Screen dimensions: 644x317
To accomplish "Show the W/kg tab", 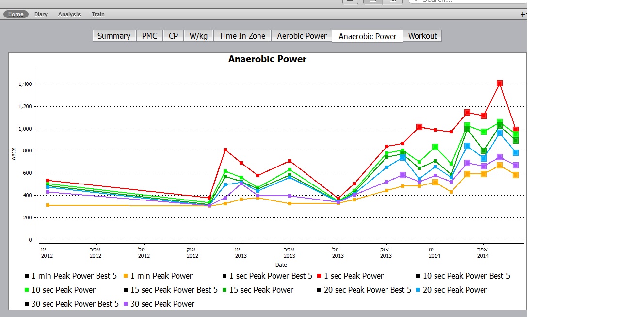I will click(x=198, y=36).
